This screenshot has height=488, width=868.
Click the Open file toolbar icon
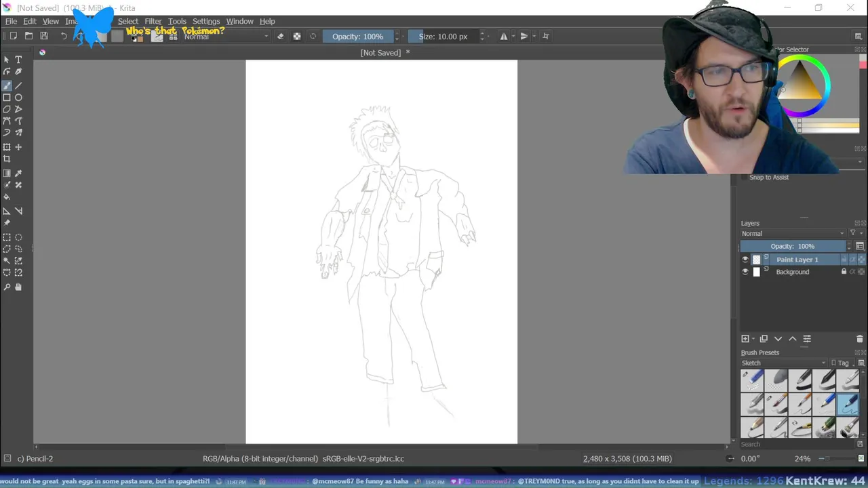click(x=28, y=36)
